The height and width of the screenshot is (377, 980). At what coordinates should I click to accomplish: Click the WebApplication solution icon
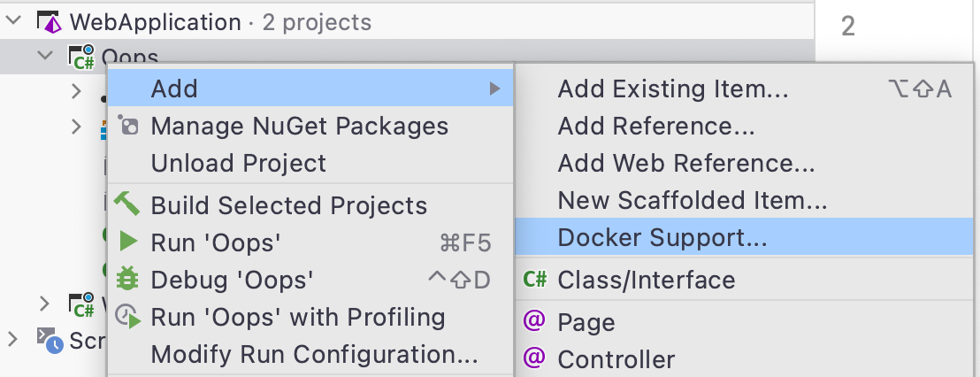[50, 22]
